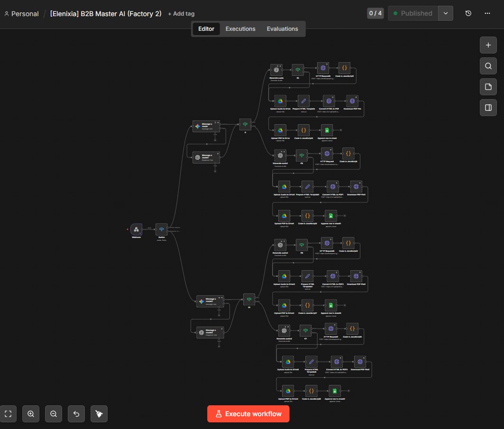Select the OpenAI 'Message a model1' node
The image size is (504, 429).
pos(206,157)
